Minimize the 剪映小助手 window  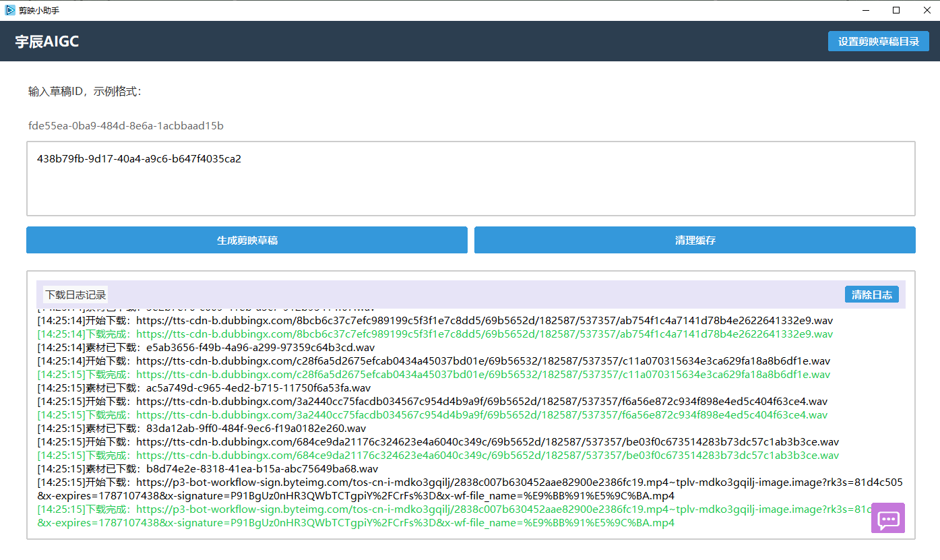click(x=865, y=10)
